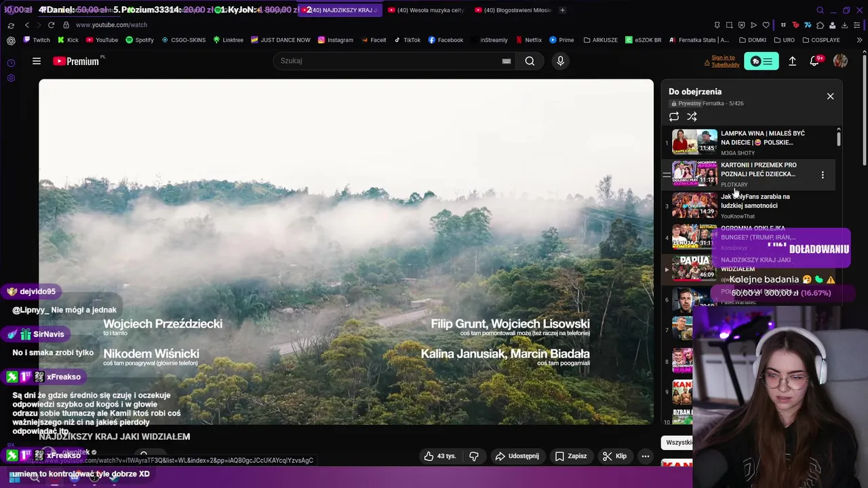Viewport: 868px width, 488px height.
Task: Open the green TubeBuddy menu button
Action: pos(762,61)
